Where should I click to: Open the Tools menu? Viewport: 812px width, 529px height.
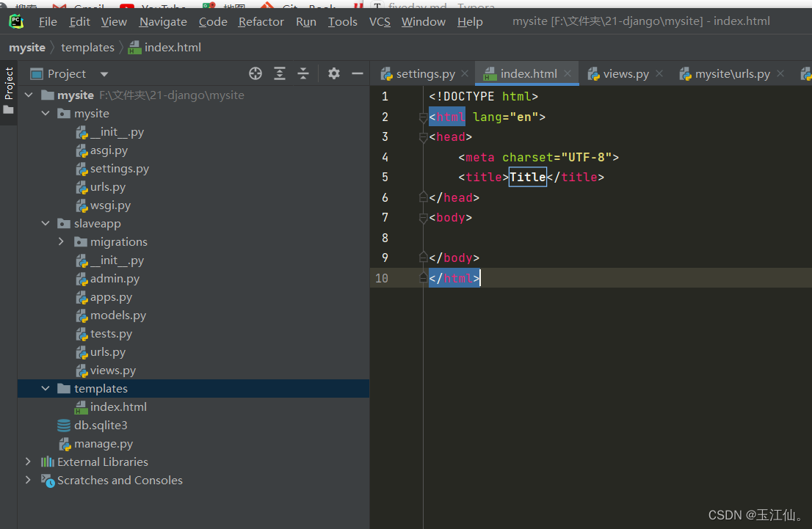click(x=342, y=22)
